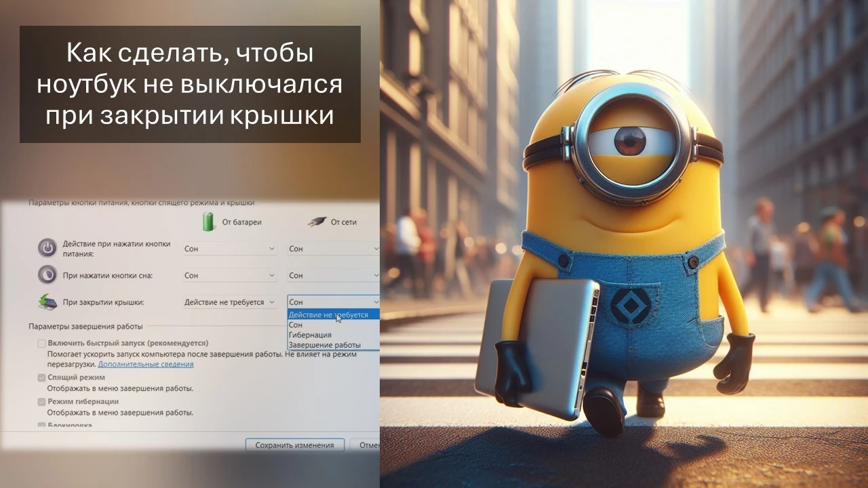The image size is (868, 488).
Task: Click the laptop lid closing icon
Action: 47,301
